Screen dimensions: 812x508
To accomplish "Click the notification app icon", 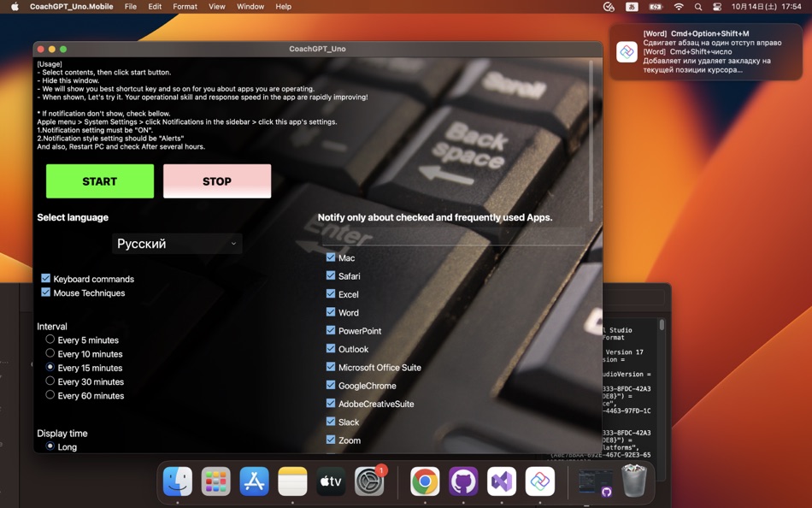I will click(x=627, y=52).
